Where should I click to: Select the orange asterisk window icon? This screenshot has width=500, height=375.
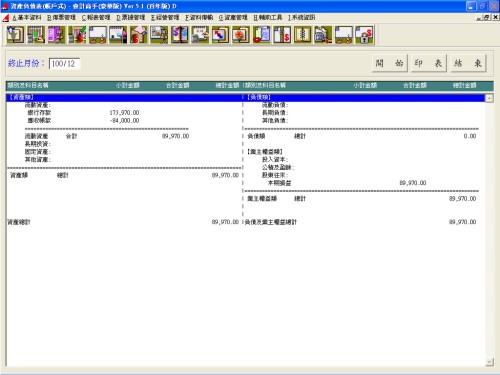(x=241, y=35)
